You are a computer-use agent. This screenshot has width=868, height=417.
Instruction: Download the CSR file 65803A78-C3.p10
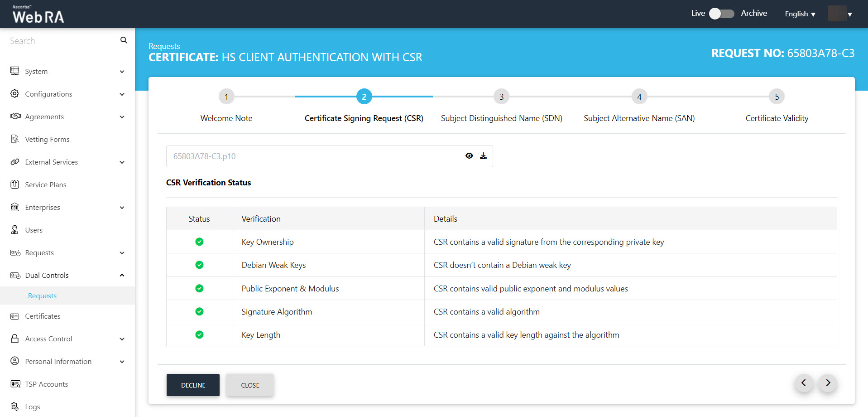[483, 156]
